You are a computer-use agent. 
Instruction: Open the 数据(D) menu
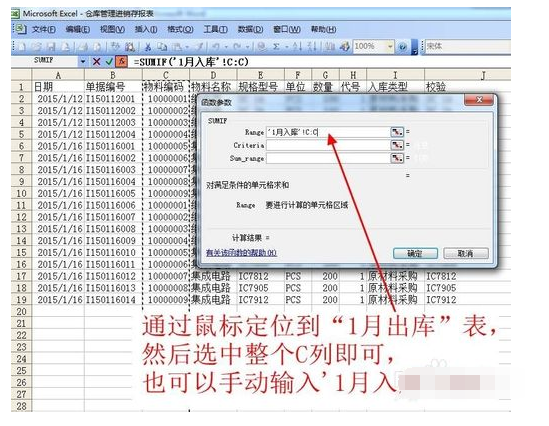[250, 29]
